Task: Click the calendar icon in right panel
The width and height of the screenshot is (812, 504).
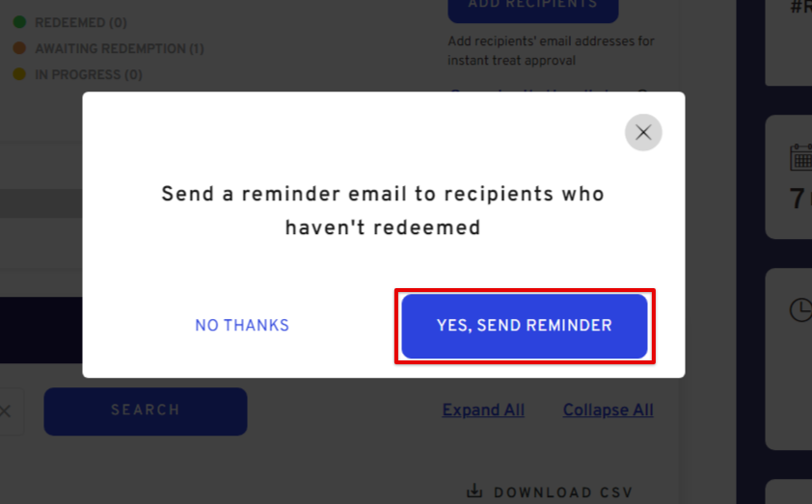Action: (801, 157)
